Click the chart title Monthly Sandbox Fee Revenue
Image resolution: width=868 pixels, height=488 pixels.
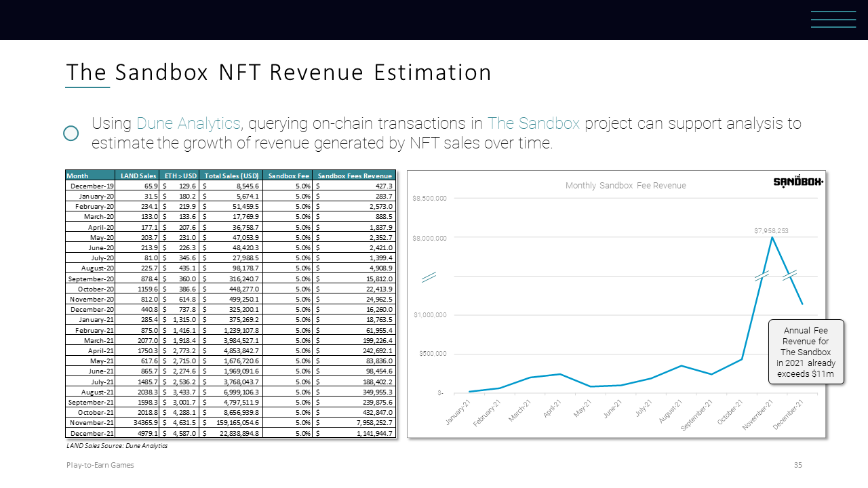coord(626,186)
